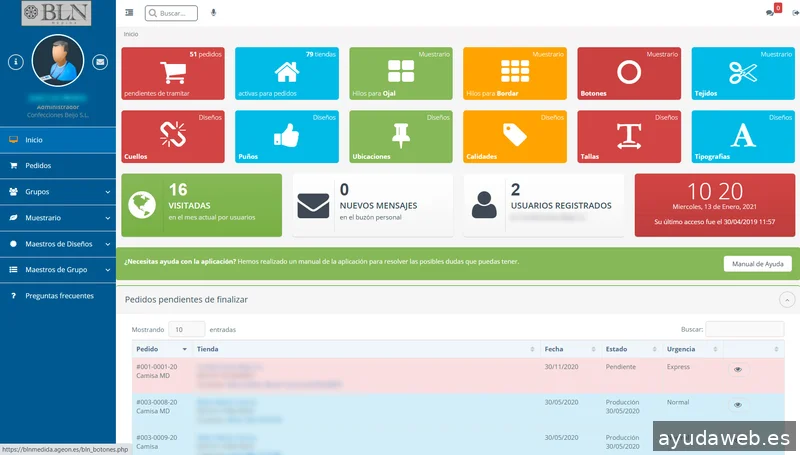
Task: Open the Hilos para Ojal tile
Action: (x=401, y=73)
